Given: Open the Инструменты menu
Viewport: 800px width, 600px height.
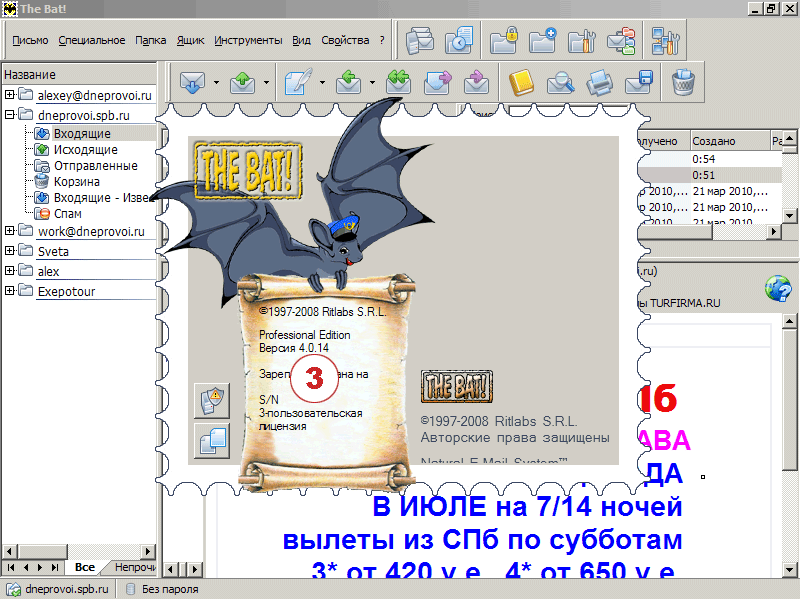Looking at the screenshot, I should coord(248,40).
